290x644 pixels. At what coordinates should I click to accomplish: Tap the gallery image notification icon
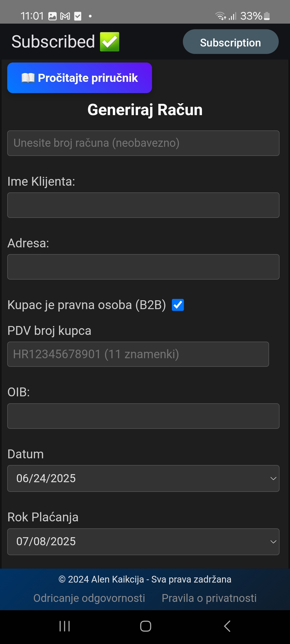point(52,16)
